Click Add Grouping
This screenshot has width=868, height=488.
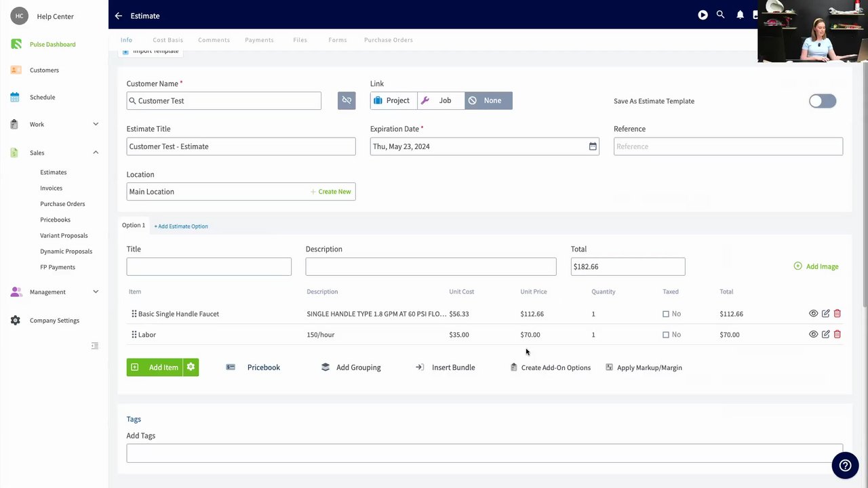tap(351, 367)
